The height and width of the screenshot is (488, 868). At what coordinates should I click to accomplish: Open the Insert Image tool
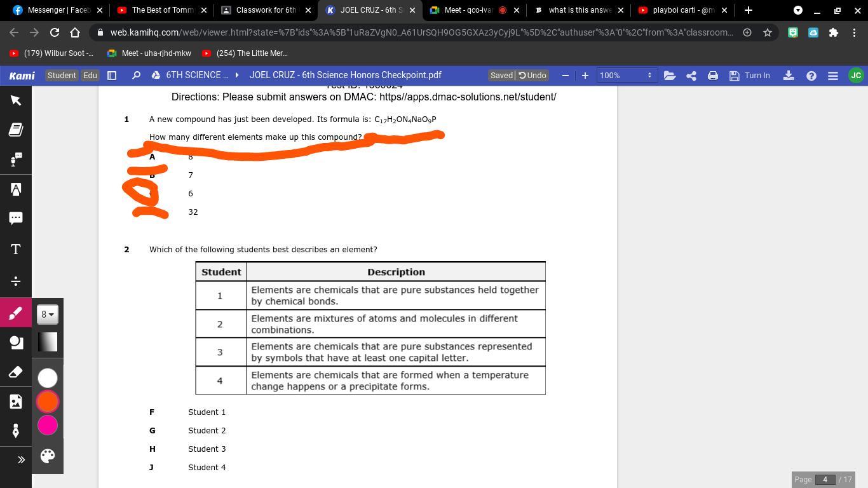click(16, 401)
